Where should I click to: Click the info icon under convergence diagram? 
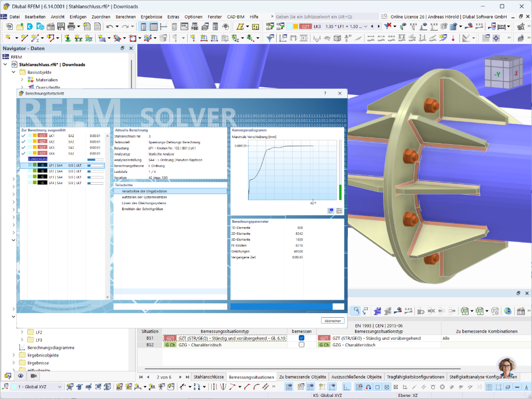click(330, 211)
